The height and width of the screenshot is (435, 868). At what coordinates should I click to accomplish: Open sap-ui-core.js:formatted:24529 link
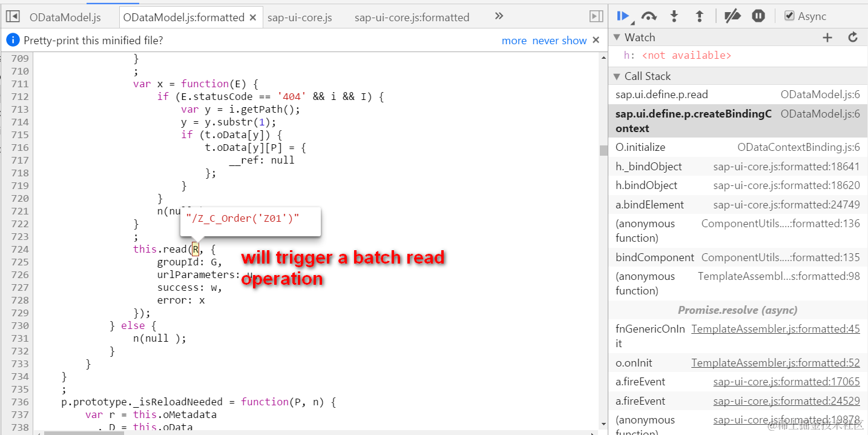click(786, 401)
